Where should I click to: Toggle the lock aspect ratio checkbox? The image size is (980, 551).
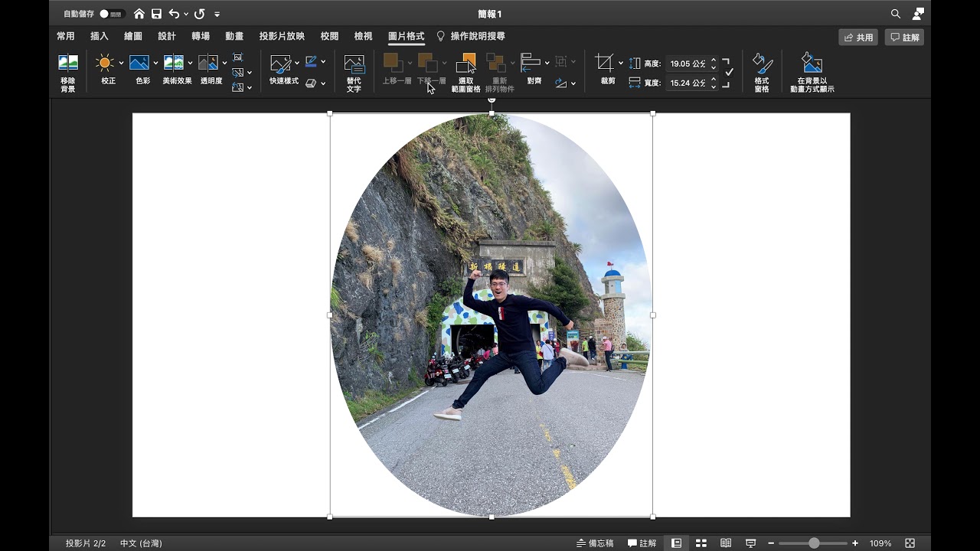point(729,72)
